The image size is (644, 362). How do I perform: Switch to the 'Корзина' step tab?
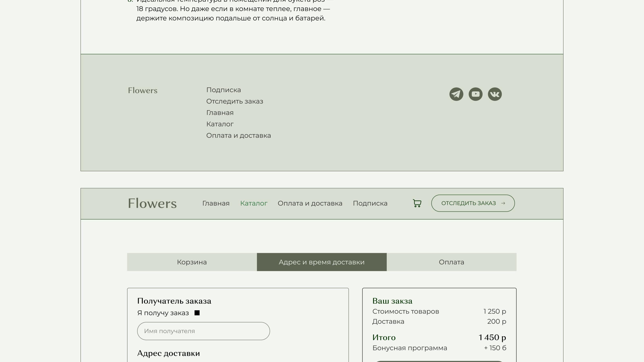192,262
